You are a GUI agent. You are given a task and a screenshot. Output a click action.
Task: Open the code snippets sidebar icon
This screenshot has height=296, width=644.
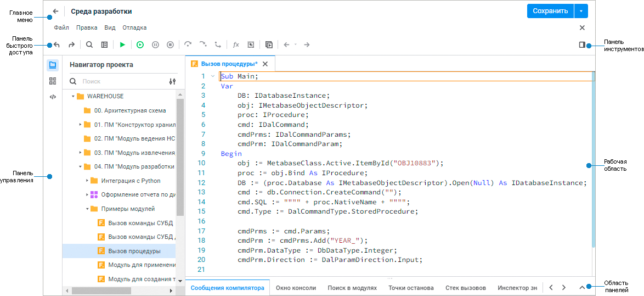(53, 97)
